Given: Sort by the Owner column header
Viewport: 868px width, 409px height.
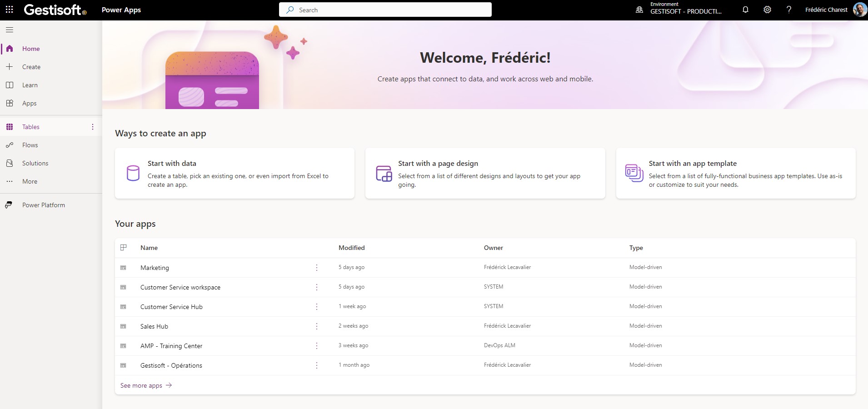Looking at the screenshot, I should 494,248.
